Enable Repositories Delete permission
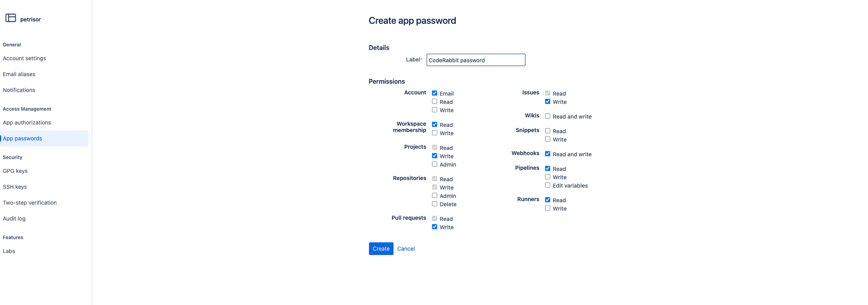Viewport: 868px width, 305px height. [435, 204]
